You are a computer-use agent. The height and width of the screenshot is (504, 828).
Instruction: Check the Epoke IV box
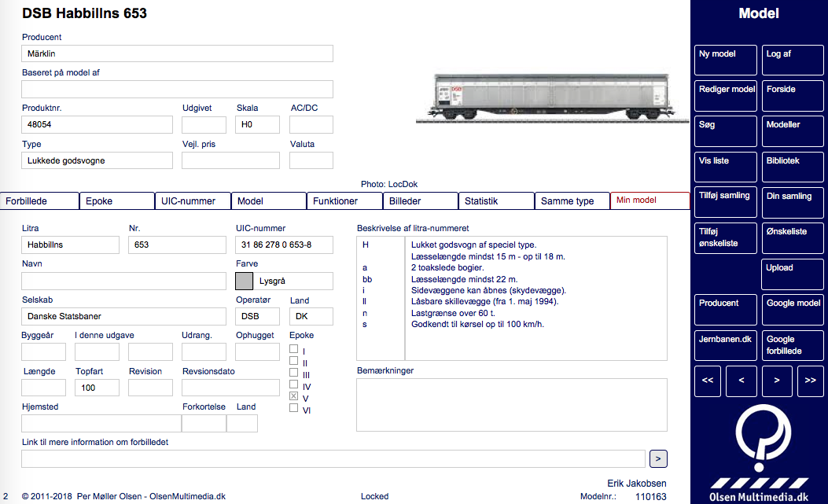click(293, 384)
